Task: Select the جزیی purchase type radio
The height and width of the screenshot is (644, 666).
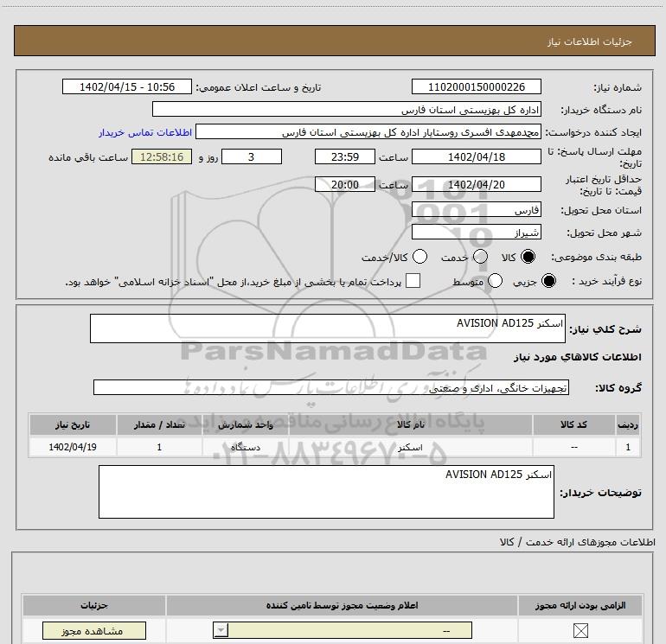Action: coord(548,281)
